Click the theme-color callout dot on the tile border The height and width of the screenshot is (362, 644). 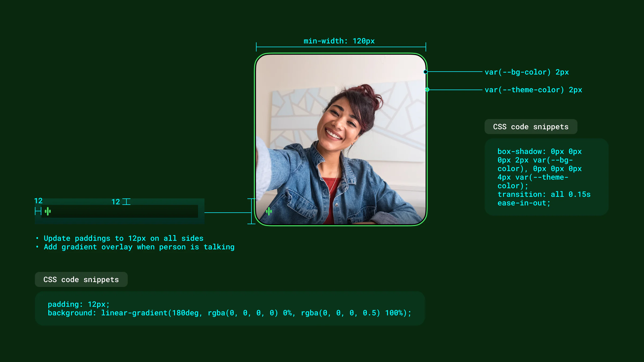pyautogui.click(x=427, y=90)
